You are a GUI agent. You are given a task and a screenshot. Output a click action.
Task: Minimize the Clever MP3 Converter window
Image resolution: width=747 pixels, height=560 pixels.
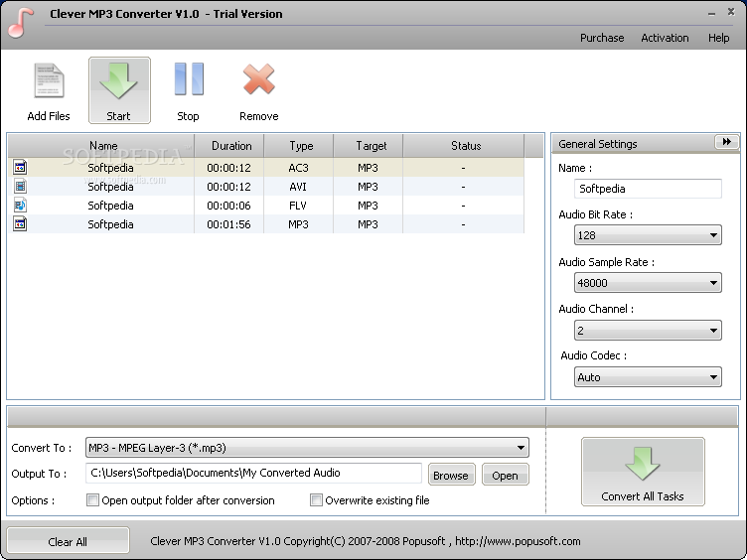[712, 13]
